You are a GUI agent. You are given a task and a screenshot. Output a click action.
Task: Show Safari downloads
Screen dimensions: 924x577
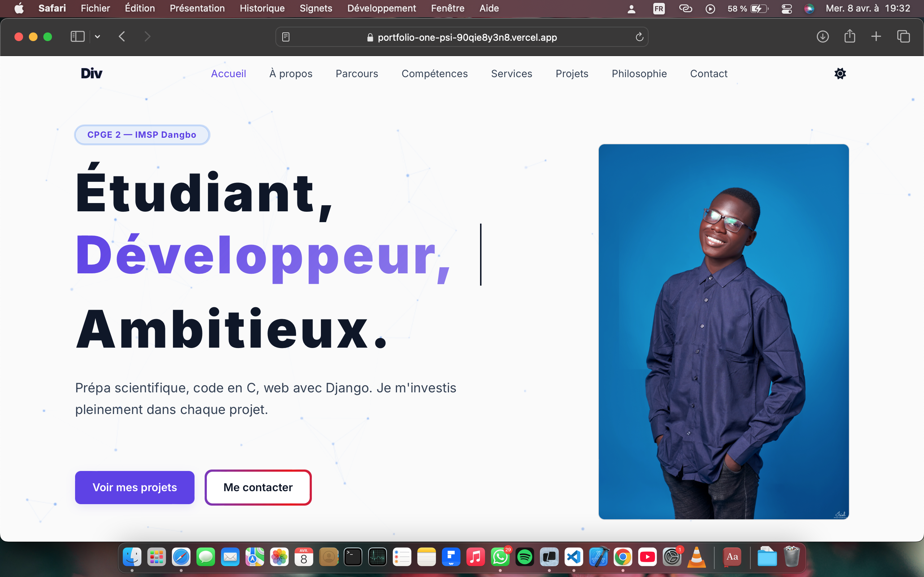823,37
